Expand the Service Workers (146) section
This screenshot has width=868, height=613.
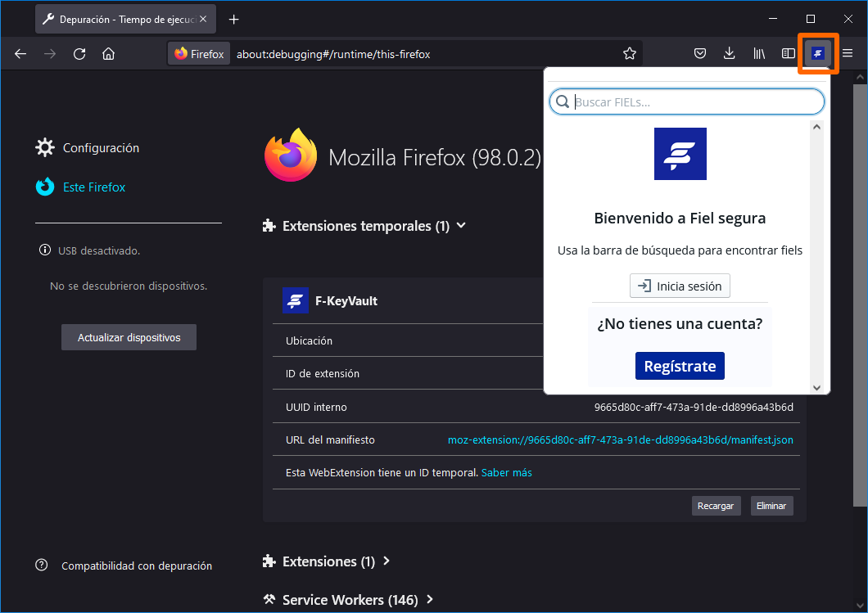430,599
